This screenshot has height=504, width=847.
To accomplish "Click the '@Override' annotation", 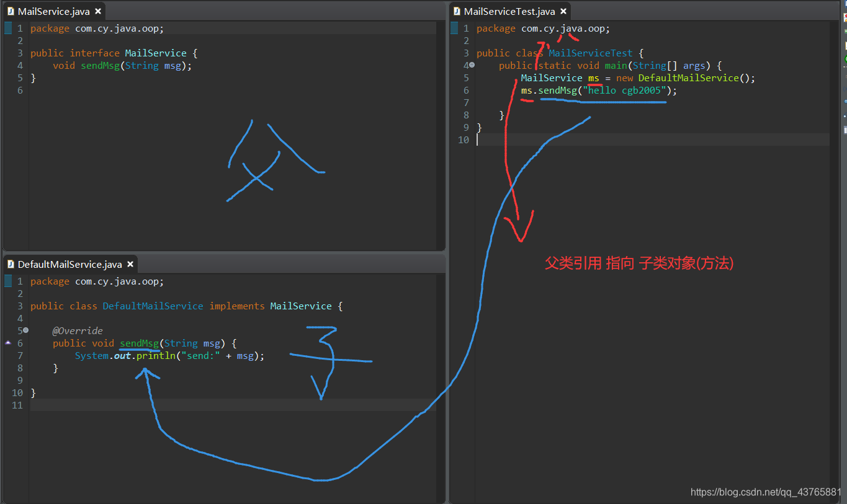I will click(x=78, y=331).
